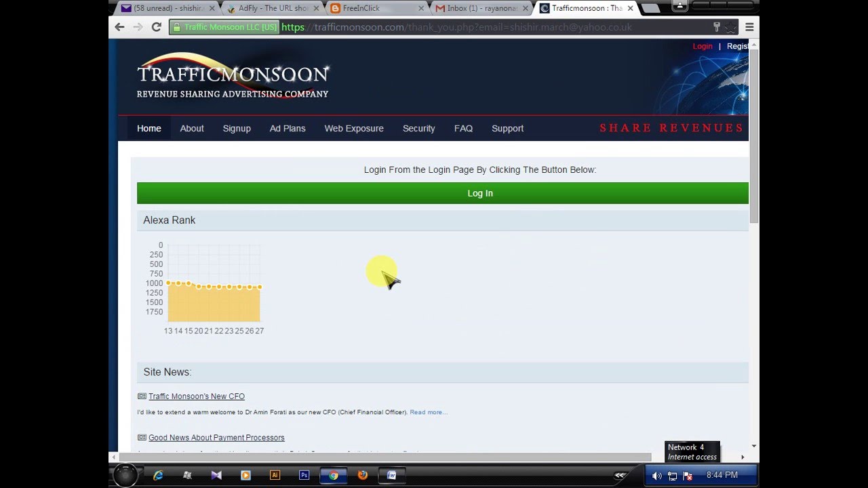The width and height of the screenshot is (868, 488).
Task: Close the AdFly tab
Action: (316, 8)
